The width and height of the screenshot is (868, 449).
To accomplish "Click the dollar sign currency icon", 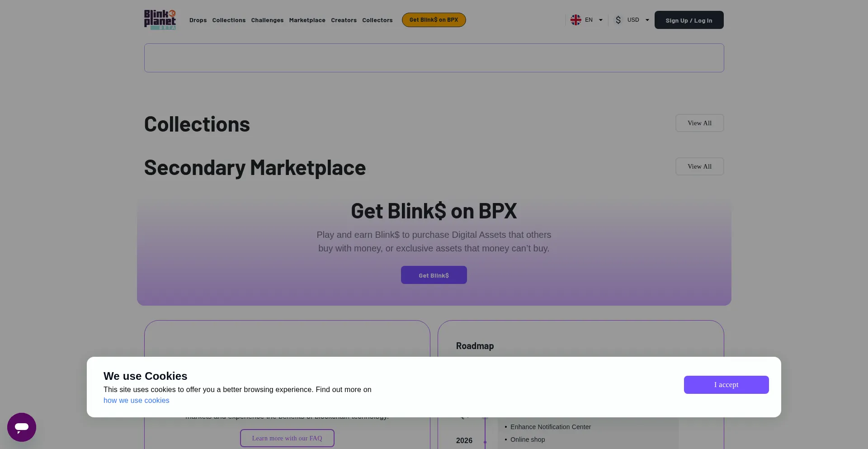I will 618,20.
